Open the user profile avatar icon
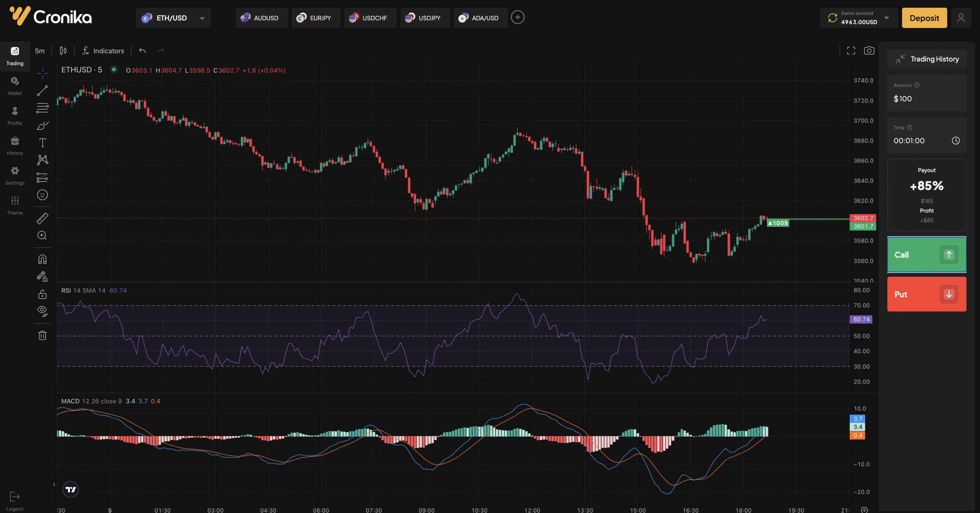The height and width of the screenshot is (513, 980). (961, 18)
